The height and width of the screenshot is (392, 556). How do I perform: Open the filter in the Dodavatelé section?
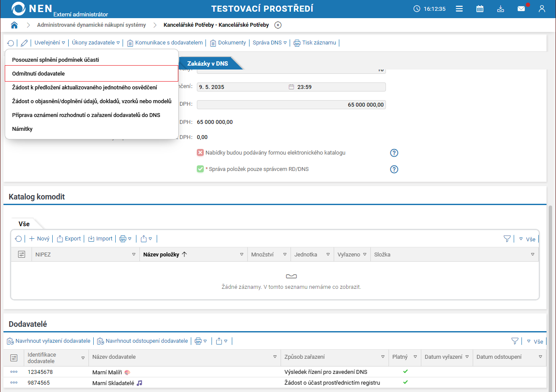coord(515,341)
